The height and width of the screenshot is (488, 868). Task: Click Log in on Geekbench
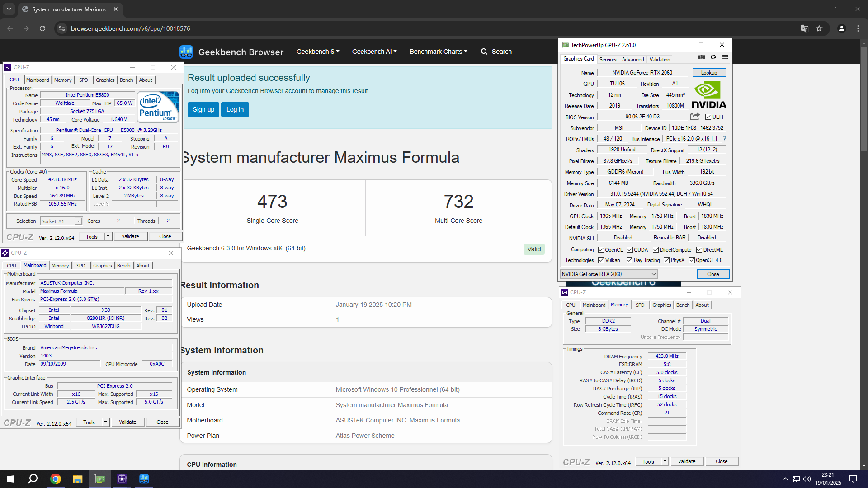click(x=235, y=109)
